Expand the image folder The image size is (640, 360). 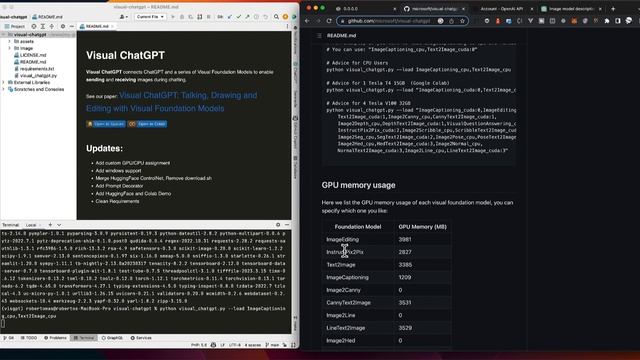9,48
